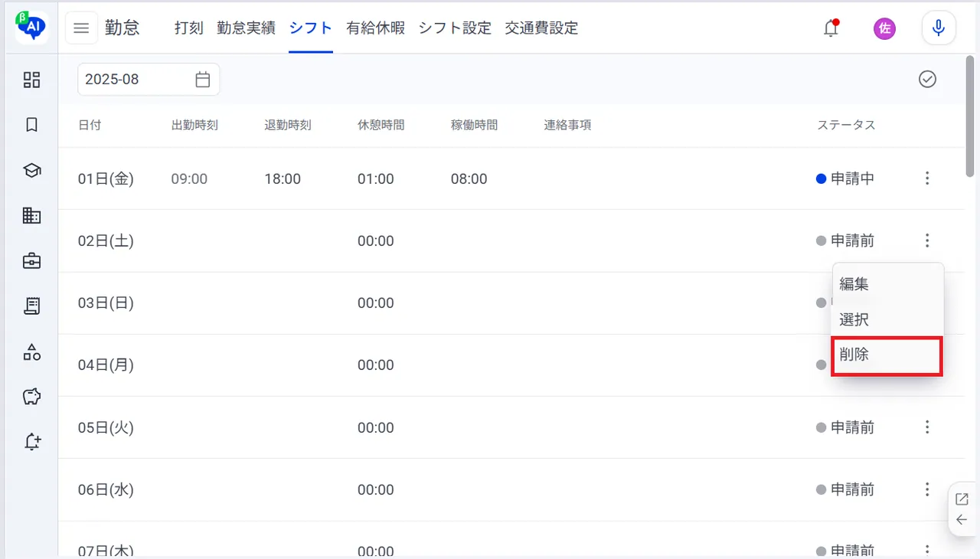Switch to the 打刻 tab
Viewport: 980px width, 559px height.
189,28
